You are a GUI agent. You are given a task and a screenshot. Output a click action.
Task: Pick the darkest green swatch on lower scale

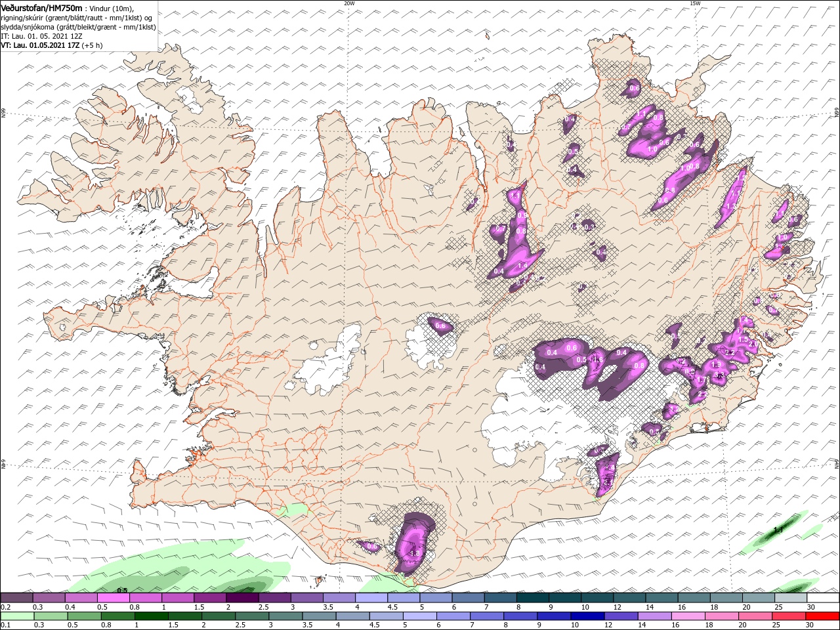pos(152,616)
